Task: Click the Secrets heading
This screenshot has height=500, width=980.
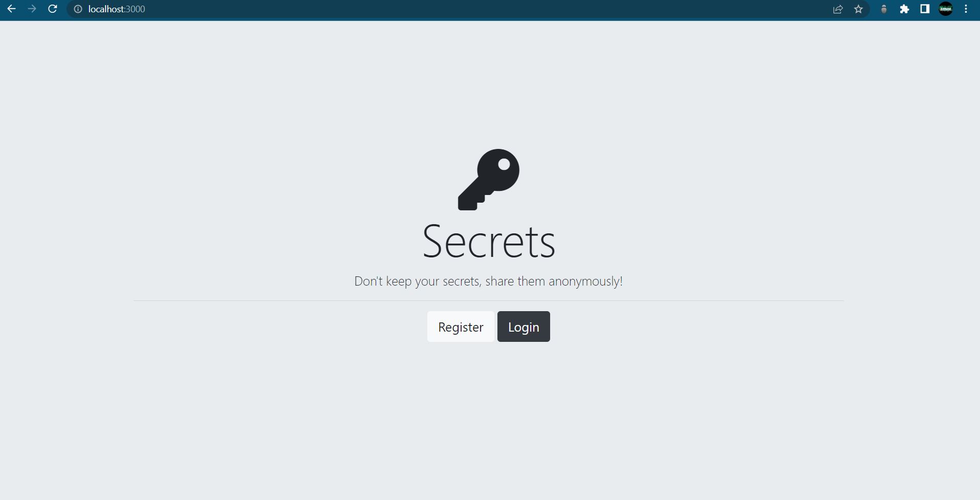Action: pyautogui.click(x=489, y=242)
